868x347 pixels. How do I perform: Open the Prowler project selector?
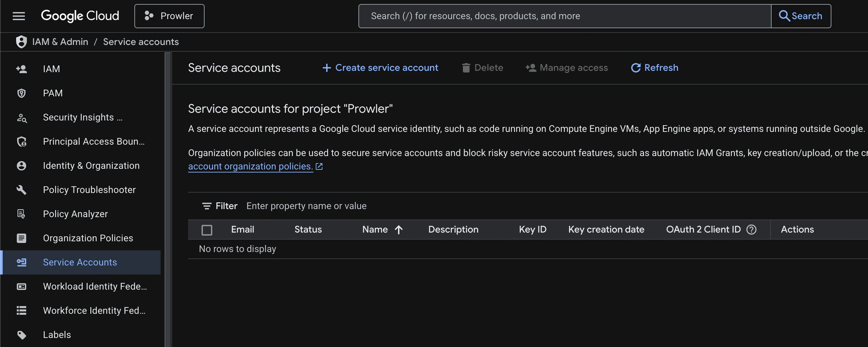pyautogui.click(x=169, y=16)
